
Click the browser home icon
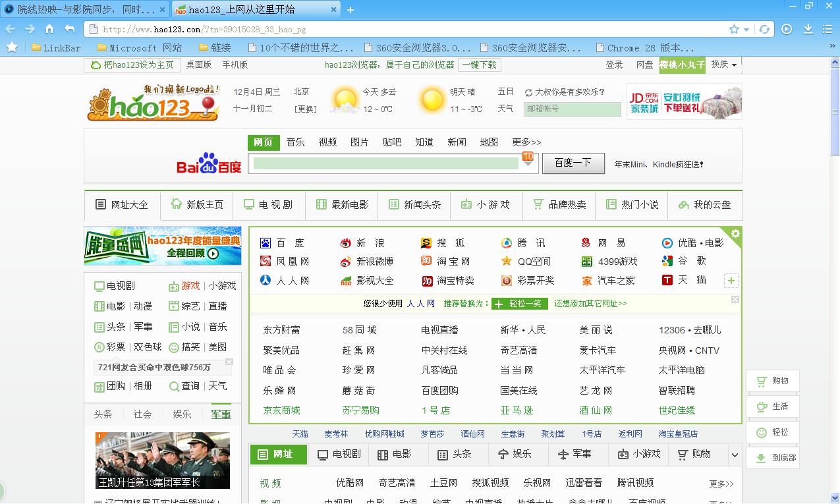(x=49, y=29)
